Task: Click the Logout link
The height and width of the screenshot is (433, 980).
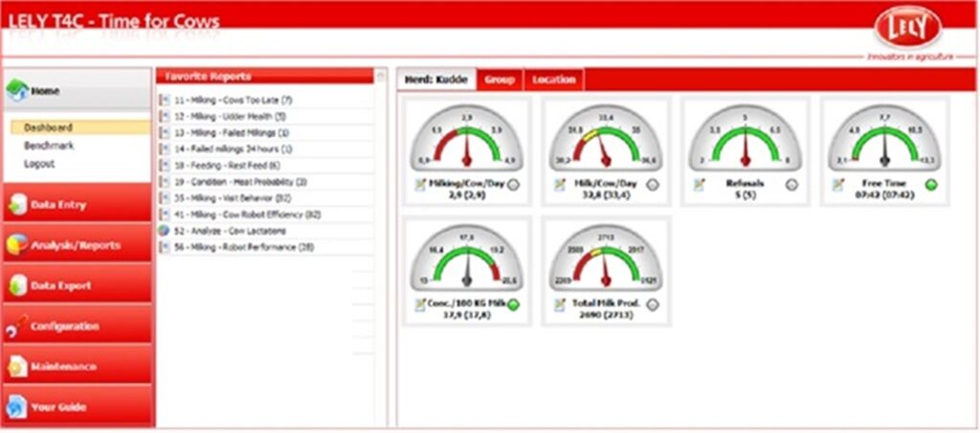Action: click(x=39, y=163)
